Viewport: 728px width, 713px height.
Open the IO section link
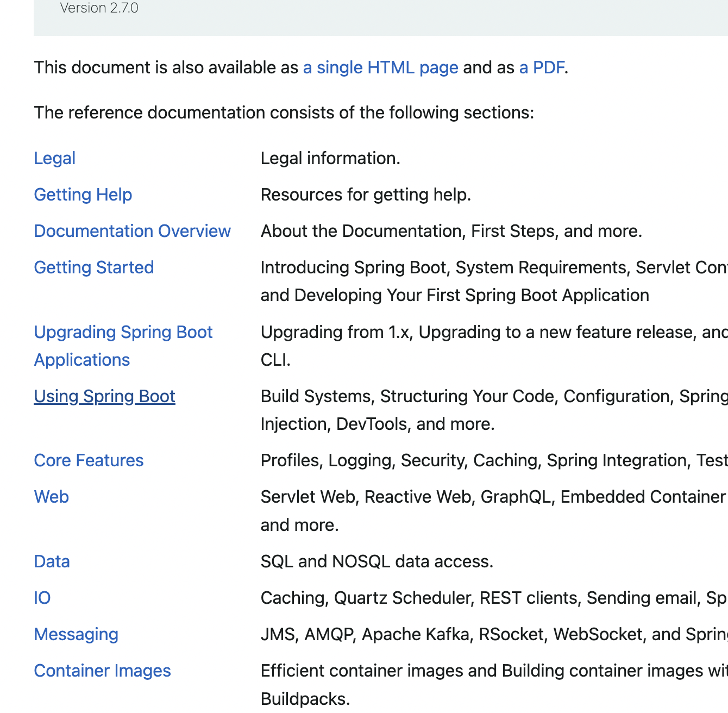pyautogui.click(x=42, y=598)
